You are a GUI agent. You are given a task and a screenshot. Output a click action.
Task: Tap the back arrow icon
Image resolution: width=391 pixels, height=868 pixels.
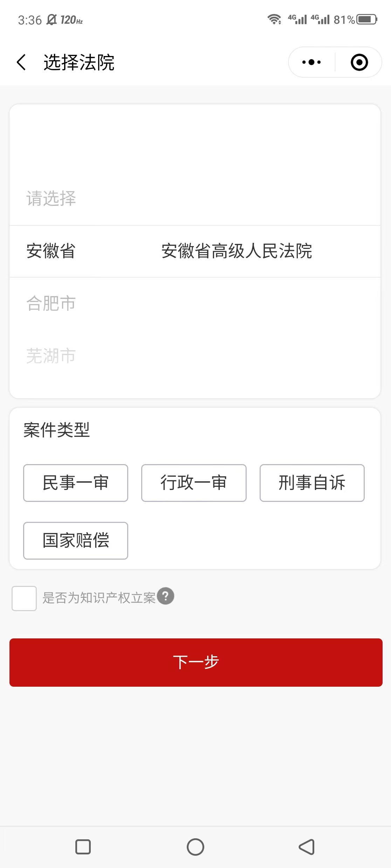point(21,62)
